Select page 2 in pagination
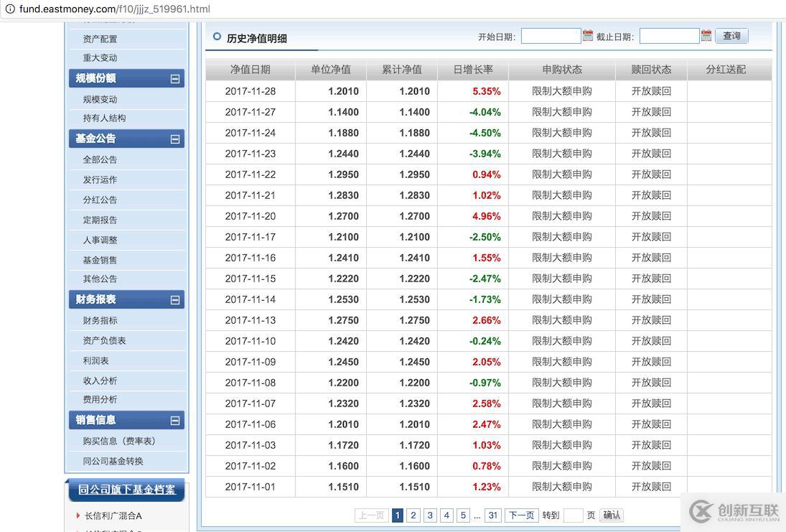Image resolution: width=786 pixels, height=532 pixels. point(413,515)
